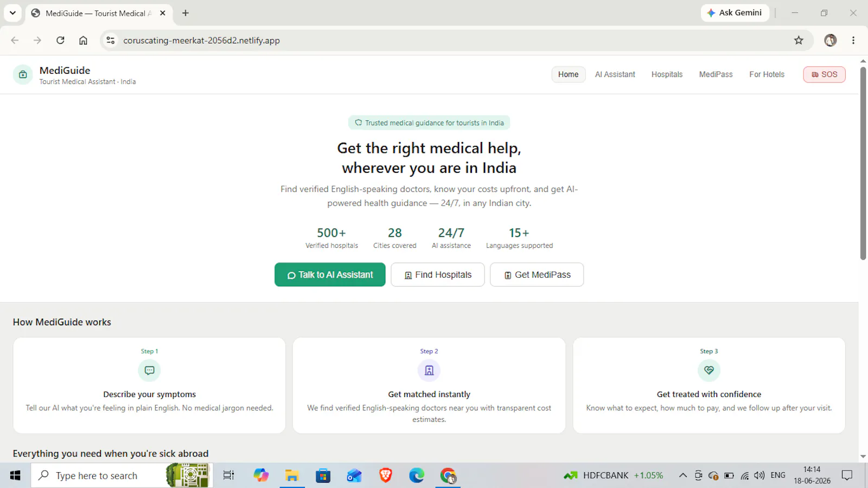868x488 pixels.
Task: Open Microsoft Edge from the taskbar
Action: click(x=417, y=476)
